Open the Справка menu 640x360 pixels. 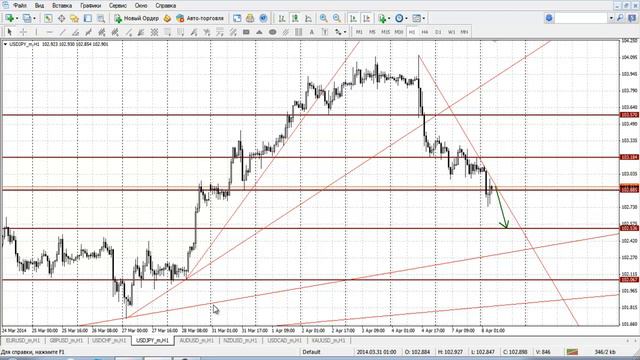click(x=166, y=6)
